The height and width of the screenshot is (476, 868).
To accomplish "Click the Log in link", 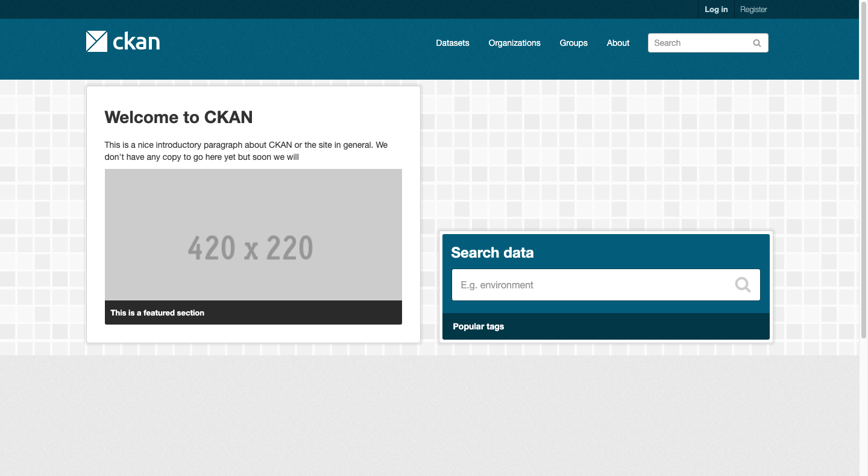I will click(715, 9).
